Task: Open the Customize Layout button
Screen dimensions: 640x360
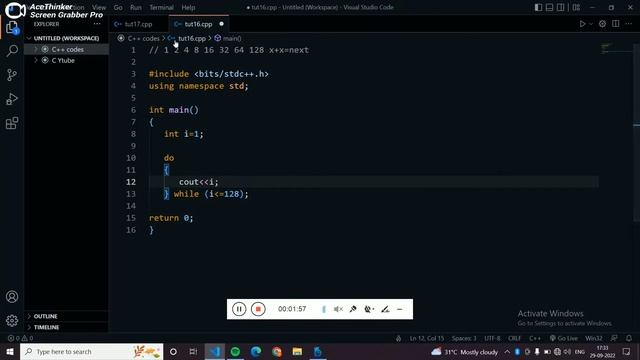Action: [576, 7]
